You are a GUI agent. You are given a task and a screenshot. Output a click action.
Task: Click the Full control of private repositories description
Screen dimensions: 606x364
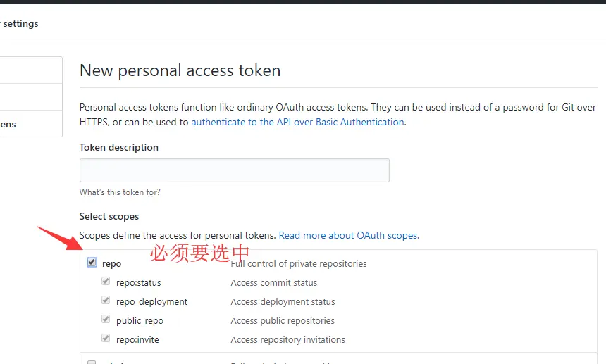pyautogui.click(x=299, y=263)
